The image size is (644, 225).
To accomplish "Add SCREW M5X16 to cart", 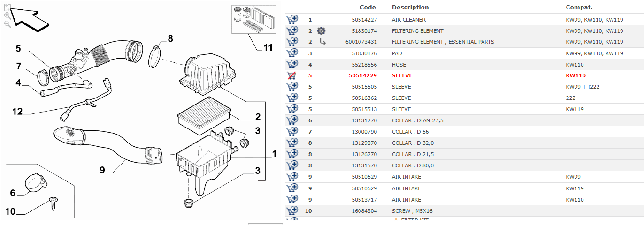I will (x=292, y=211).
